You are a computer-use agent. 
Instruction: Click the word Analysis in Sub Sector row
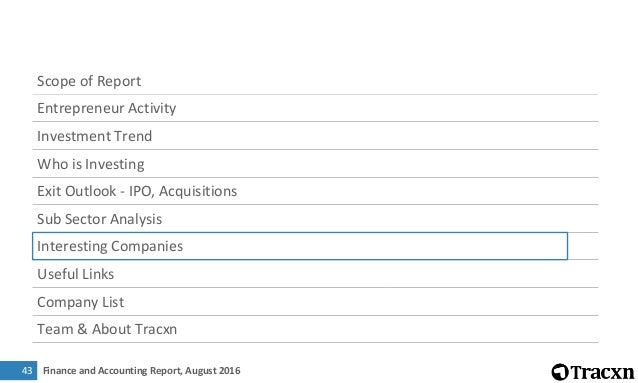(136, 219)
